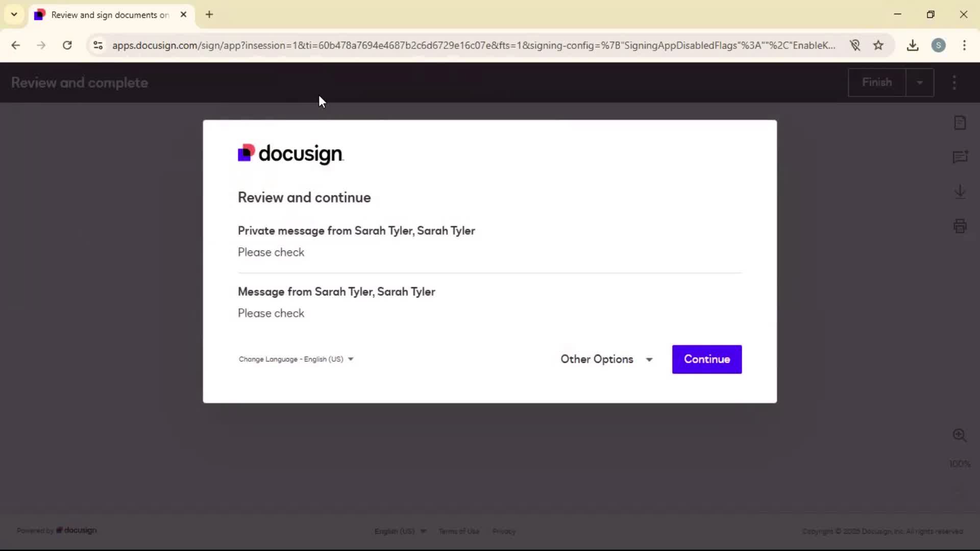
Task: Open the comments panel icon
Action: (x=960, y=157)
